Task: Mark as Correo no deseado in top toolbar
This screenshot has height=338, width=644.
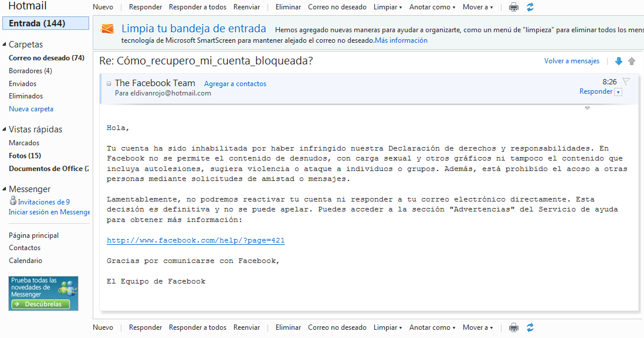Action: tap(337, 7)
